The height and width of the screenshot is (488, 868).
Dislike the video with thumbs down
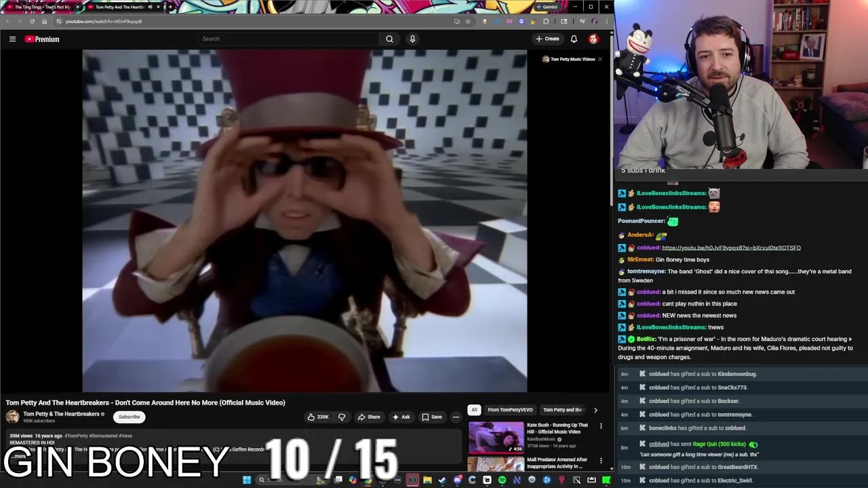[342, 417]
